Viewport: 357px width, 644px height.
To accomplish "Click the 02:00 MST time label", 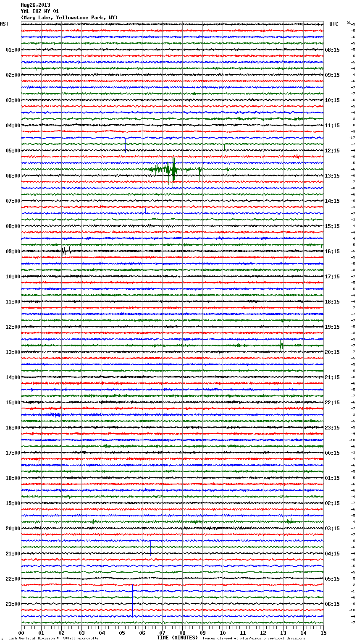I will point(13,75).
